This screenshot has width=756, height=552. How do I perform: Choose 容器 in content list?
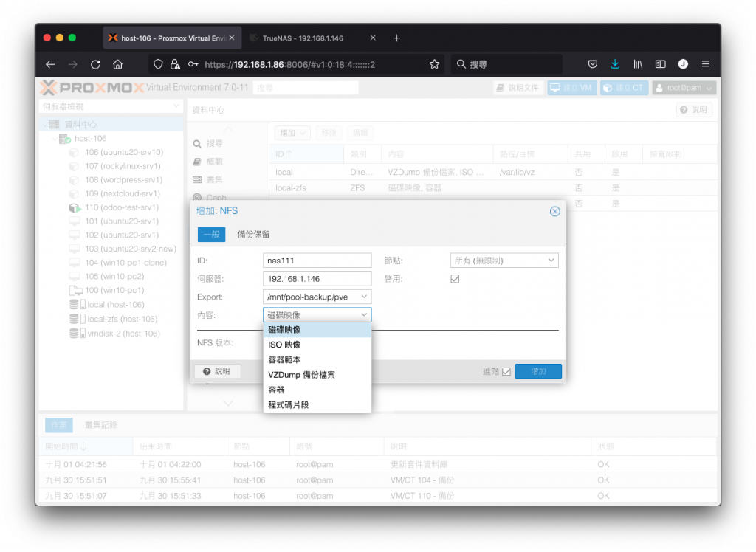coord(317,390)
